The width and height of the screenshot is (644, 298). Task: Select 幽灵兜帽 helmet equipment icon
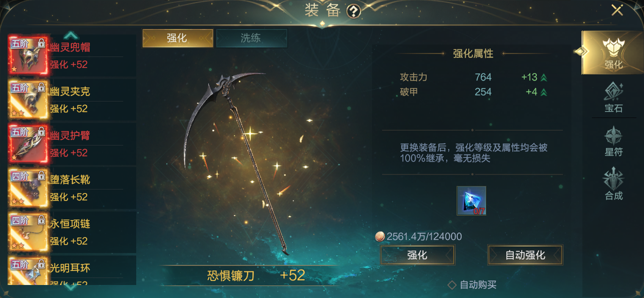(29, 55)
